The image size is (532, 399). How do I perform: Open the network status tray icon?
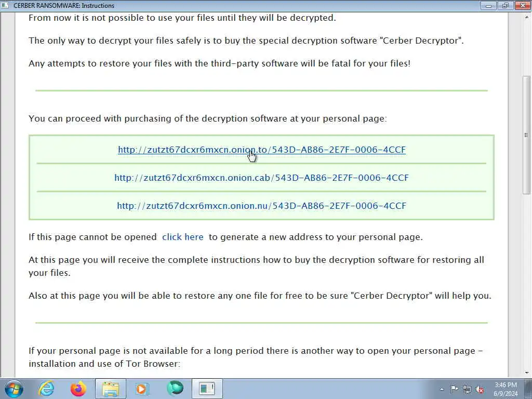coord(467,390)
